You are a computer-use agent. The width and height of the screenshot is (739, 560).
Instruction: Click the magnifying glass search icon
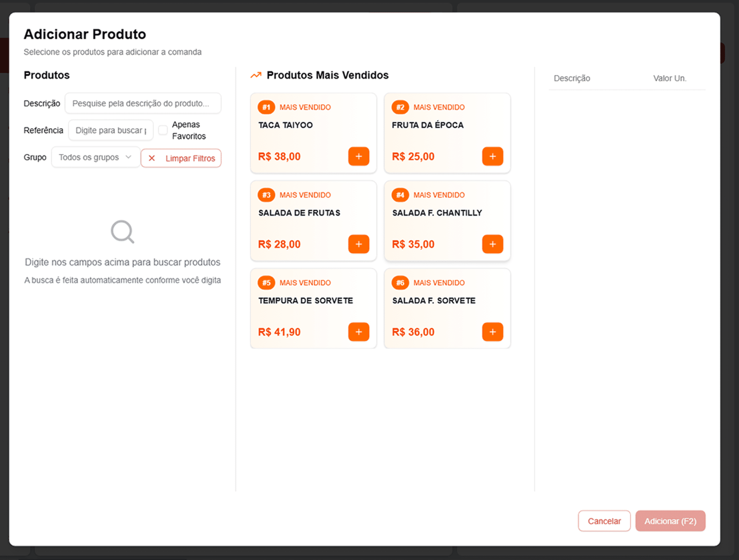[122, 231]
